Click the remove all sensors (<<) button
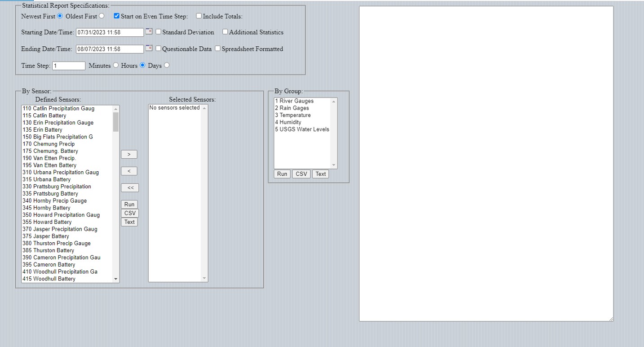Viewport: 644px width, 347px height. (x=130, y=187)
